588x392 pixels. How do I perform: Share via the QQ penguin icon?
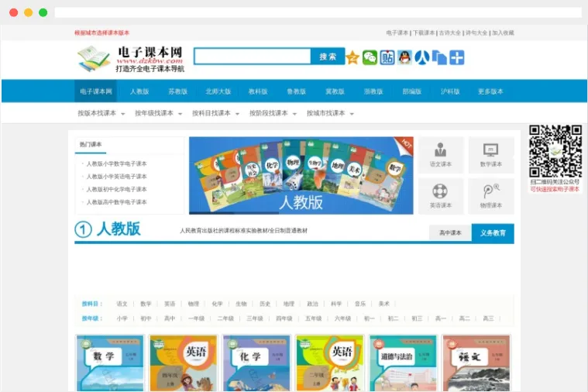click(x=404, y=58)
